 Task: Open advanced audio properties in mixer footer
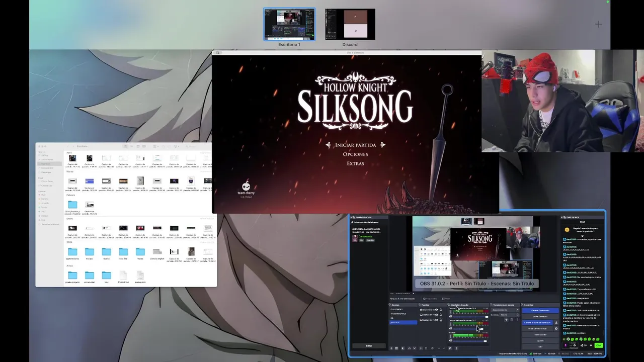pos(450,348)
